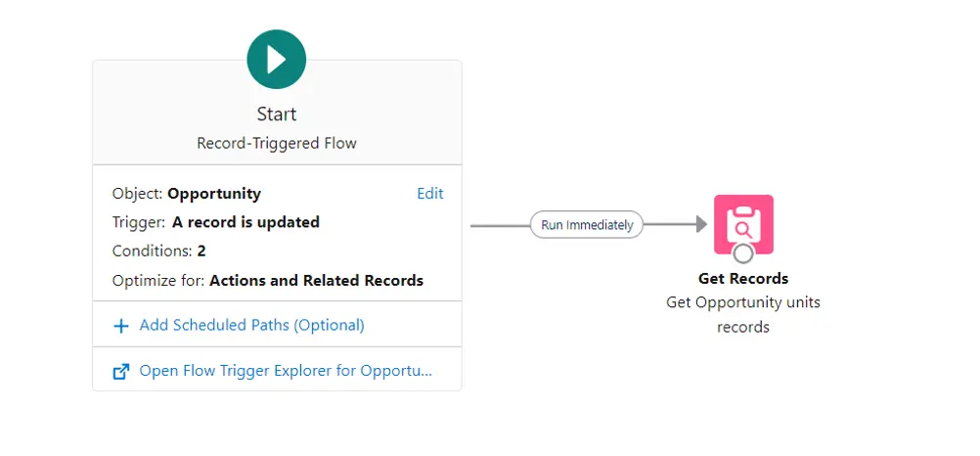Click the Start heading text
The image size is (980, 456).
click(x=277, y=114)
